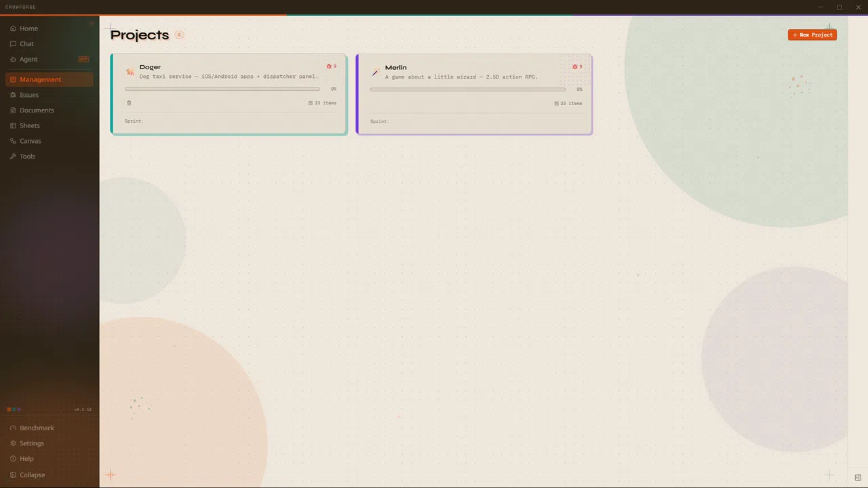This screenshot has width=868, height=488.
Task: Click the "Sprint:" label on Doger card
Action: click(134, 121)
